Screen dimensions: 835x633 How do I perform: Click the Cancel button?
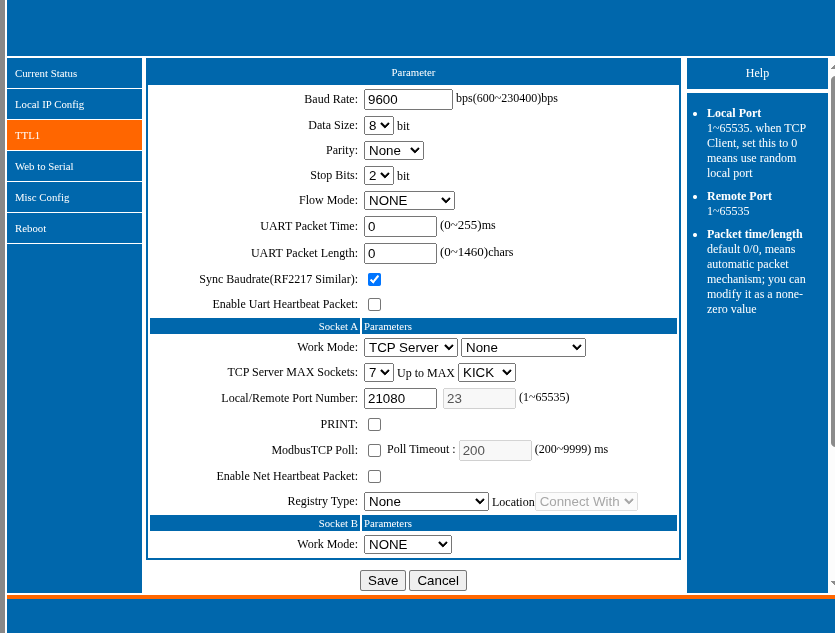[x=438, y=580]
